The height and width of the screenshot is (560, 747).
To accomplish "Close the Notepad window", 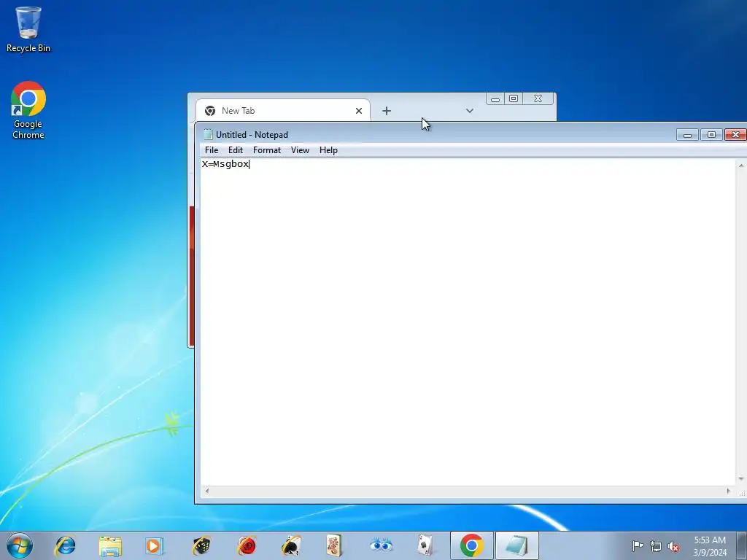I will pos(735,135).
